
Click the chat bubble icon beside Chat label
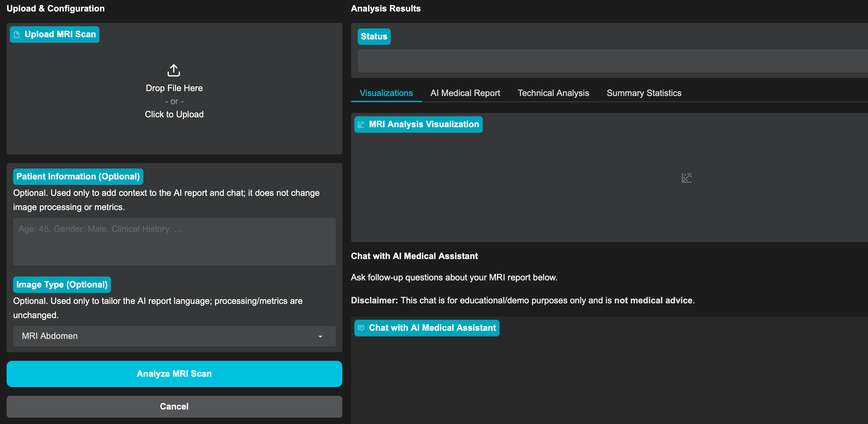click(x=361, y=328)
